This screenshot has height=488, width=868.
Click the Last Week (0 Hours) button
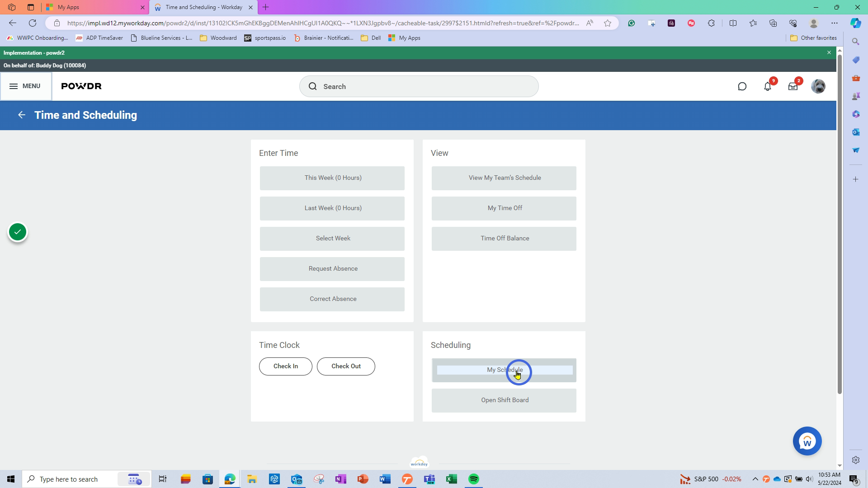(332, 208)
